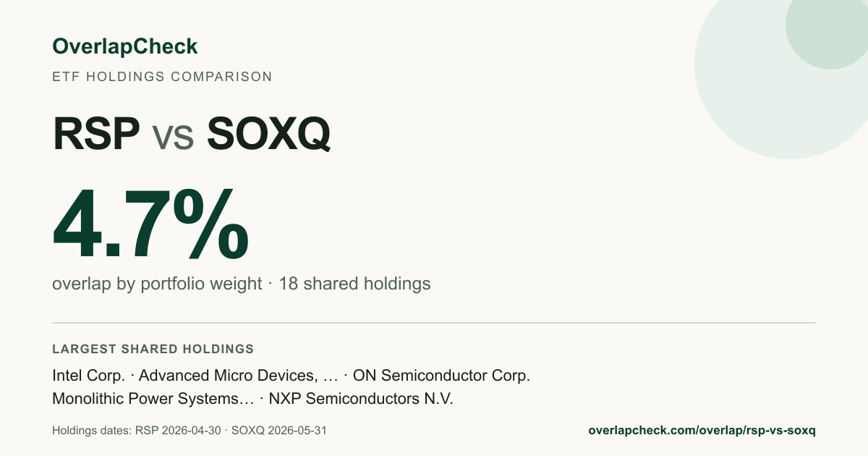Click the ETF Holdings Comparison subtitle
This screenshot has height=456, width=868.
point(162,77)
